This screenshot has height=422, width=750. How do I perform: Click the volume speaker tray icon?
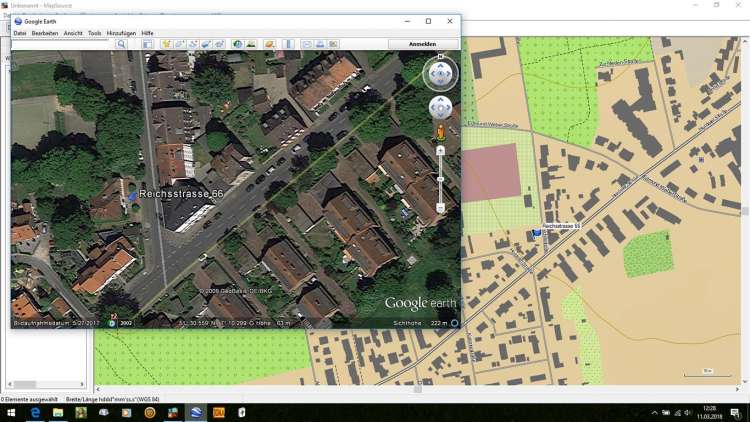coord(688,412)
